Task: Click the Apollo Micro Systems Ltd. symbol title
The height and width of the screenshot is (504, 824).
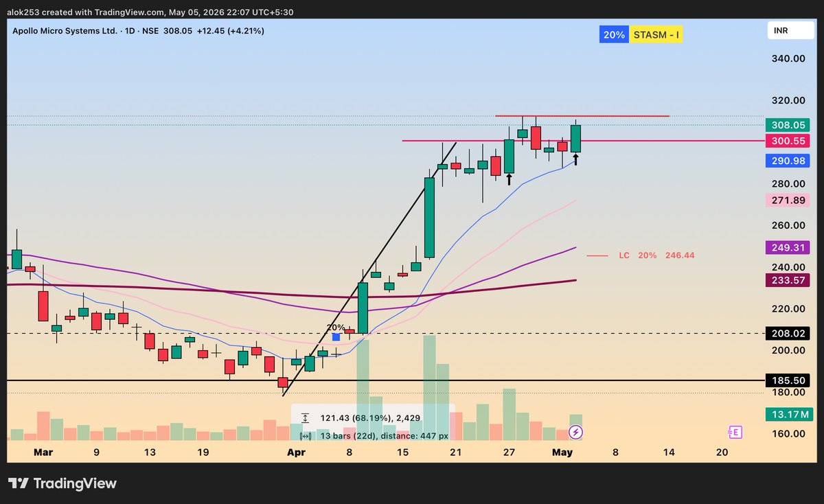Action: click(x=65, y=31)
